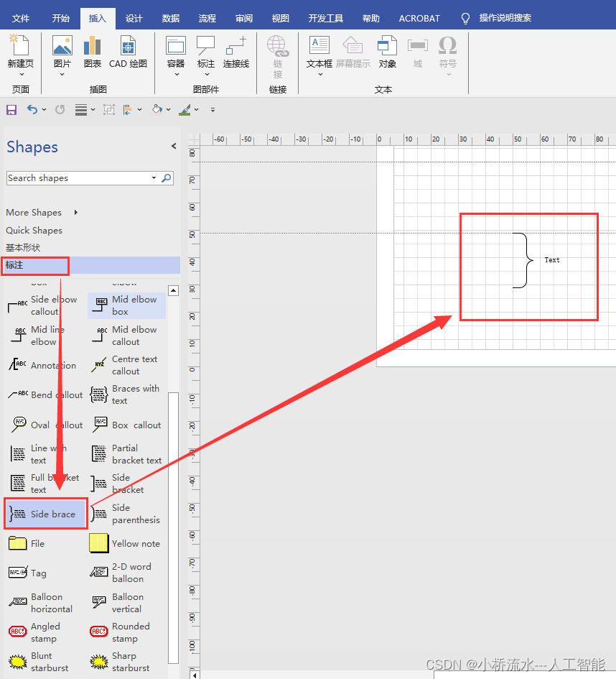The height and width of the screenshot is (679, 616).
Task: Undo the last action
Action: click(x=32, y=109)
